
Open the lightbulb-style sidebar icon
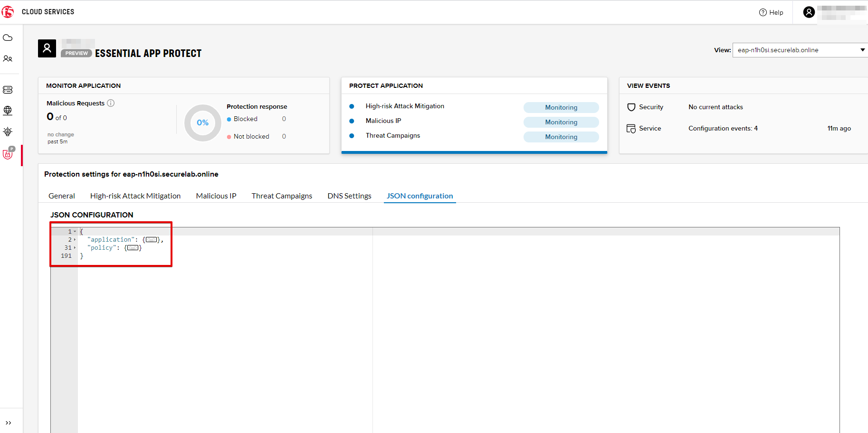coord(8,132)
